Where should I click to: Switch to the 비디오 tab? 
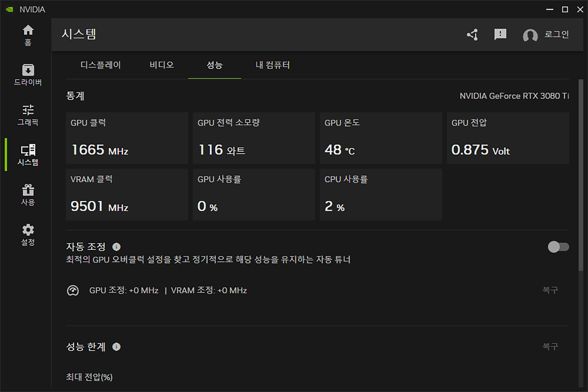(x=161, y=65)
